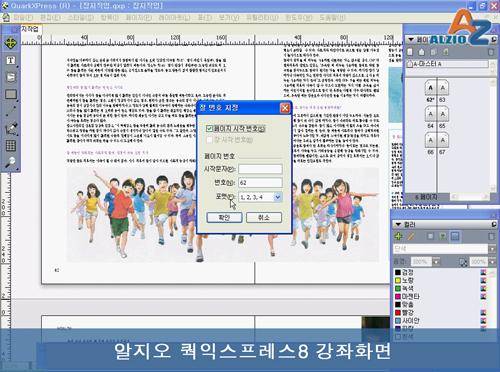Click blank facing page icon in Pages panel
The height and width of the screenshot is (372, 500).
[422, 52]
